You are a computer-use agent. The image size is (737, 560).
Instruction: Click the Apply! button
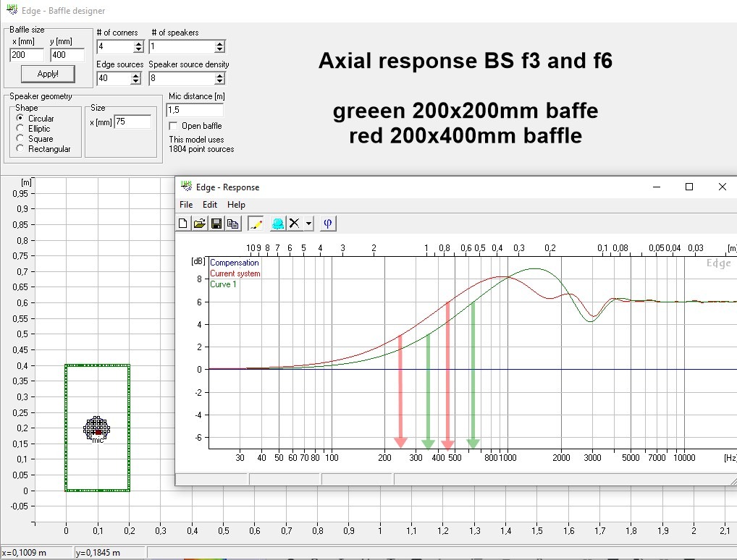pos(48,74)
